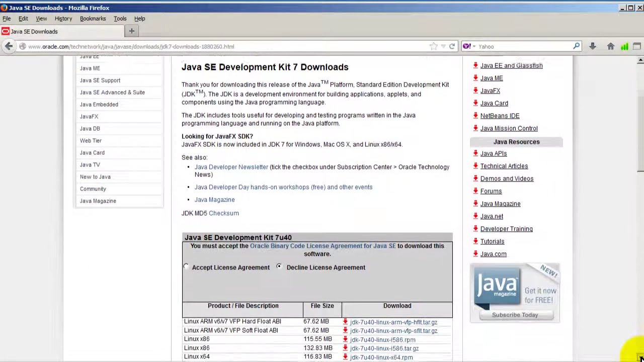Open the Help menu

pos(139,19)
